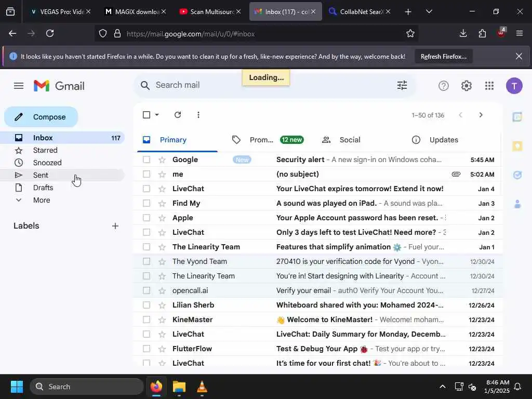The height and width of the screenshot is (399, 532).
Task: Reload the current page in Firefox
Action: (x=50, y=33)
